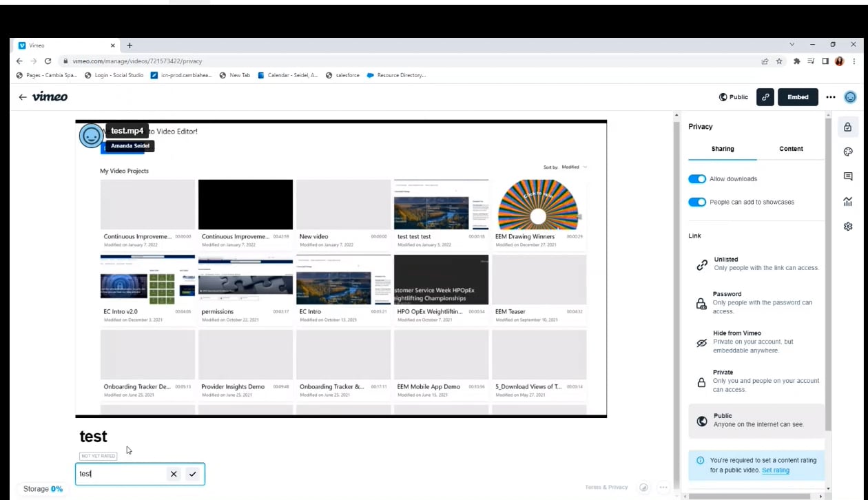Open the browser side panel icon
The image size is (868, 500).
coord(825,61)
